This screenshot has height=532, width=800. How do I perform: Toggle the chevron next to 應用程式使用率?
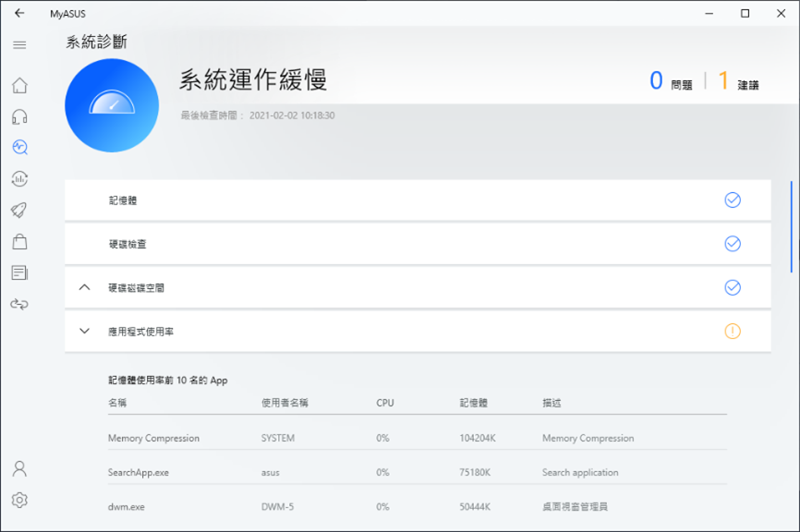coord(85,331)
